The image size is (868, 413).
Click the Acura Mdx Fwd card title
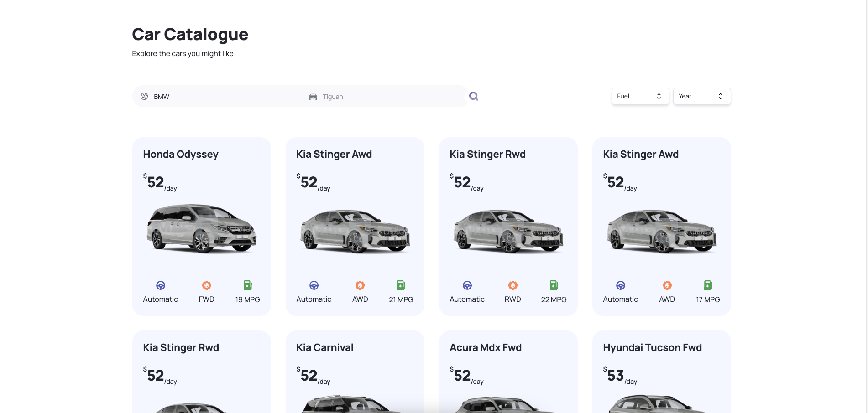[x=486, y=348]
